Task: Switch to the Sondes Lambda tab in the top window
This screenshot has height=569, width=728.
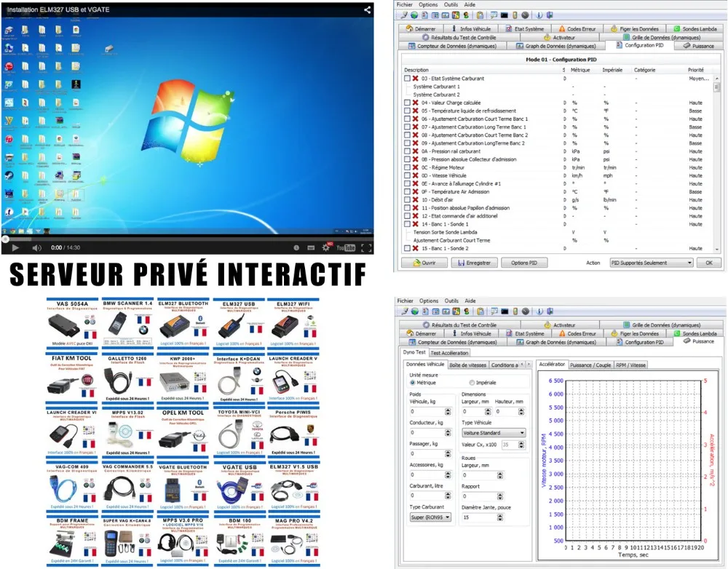Action: (695, 29)
